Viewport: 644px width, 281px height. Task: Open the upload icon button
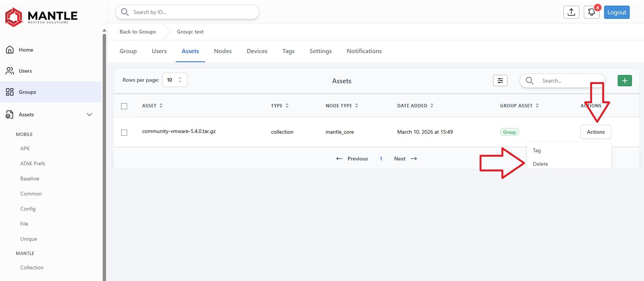click(571, 12)
